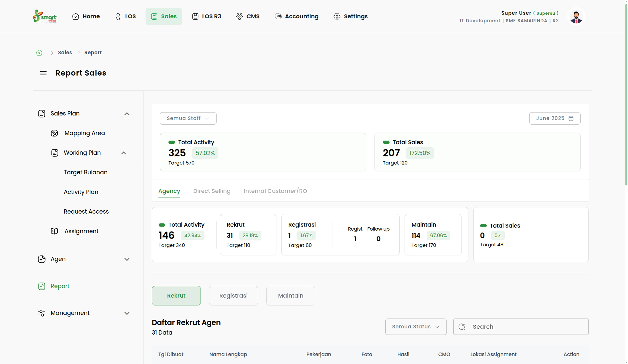Switch to the Internal Customer/RO tab
This screenshot has width=628, height=364.
pyautogui.click(x=275, y=191)
